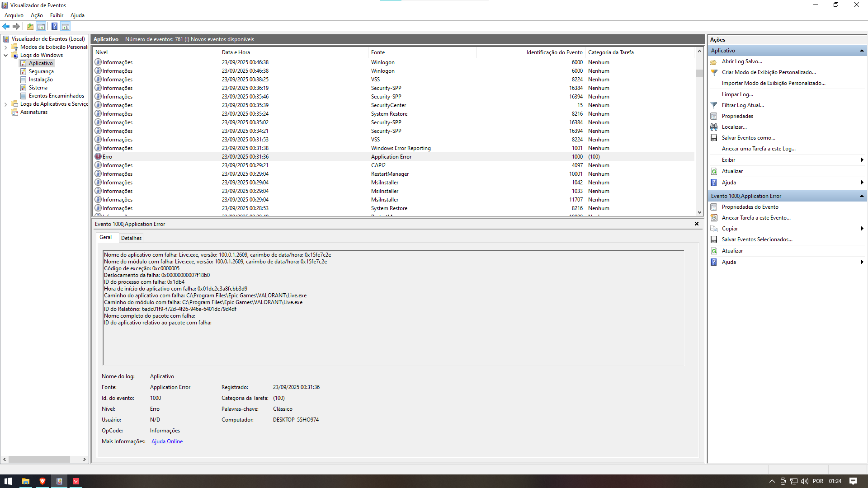Open the Criar Modo de Exibição Personalizado action
868x488 pixels.
[769, 72]
